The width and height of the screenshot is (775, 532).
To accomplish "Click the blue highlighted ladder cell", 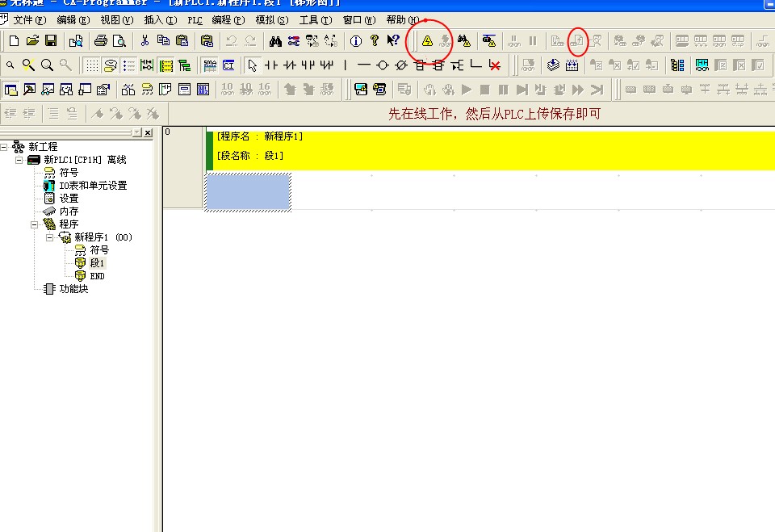I will point(248,191).
